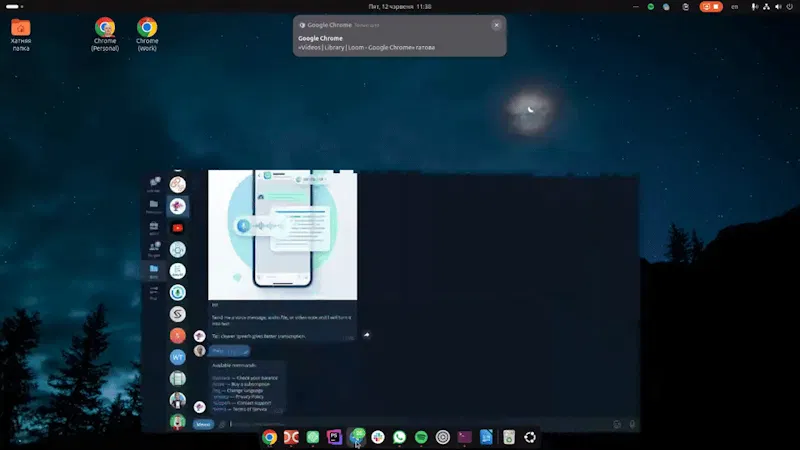Click the /support command link
The height and width of the screenshot is (450, 800).
point(220,403)
